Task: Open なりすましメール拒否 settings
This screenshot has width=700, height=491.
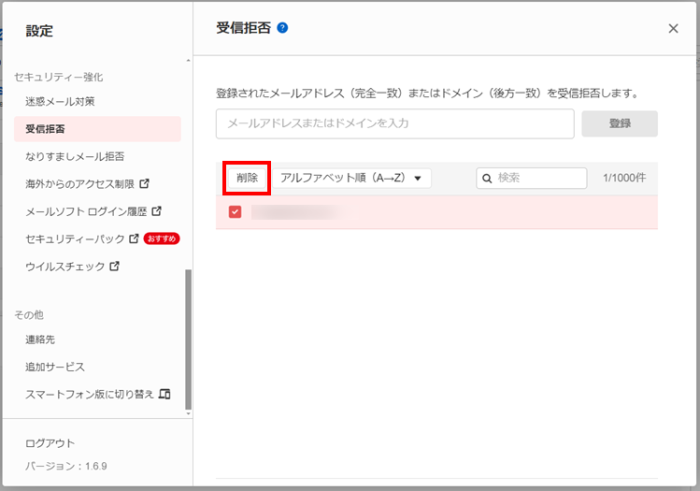Action: coord(75,157)
